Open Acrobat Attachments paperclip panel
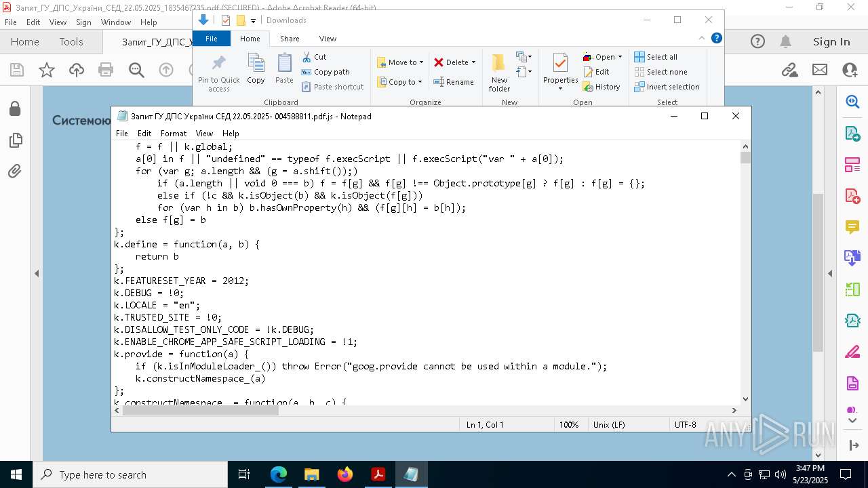 click(15, 171)
